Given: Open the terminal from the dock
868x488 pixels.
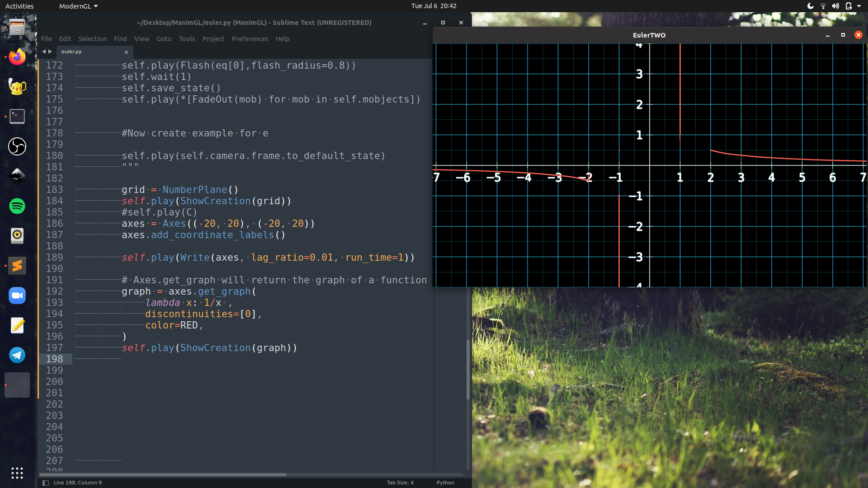Looking at the screenshot, I should coord(17,117).
